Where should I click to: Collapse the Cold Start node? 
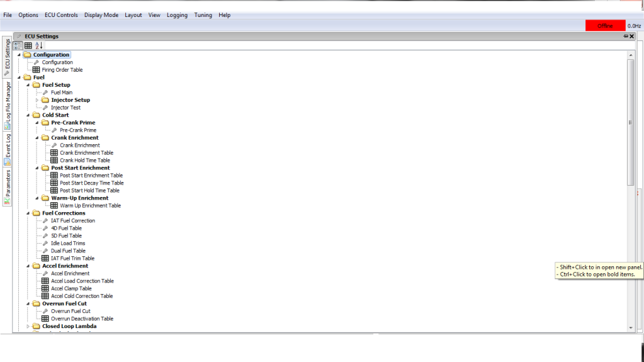tap(28, 115)
